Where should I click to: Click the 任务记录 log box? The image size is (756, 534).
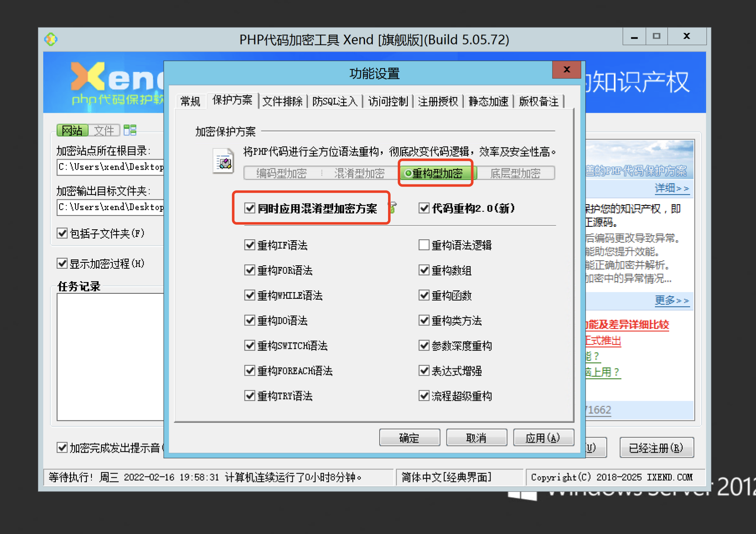tap(110, 357)
